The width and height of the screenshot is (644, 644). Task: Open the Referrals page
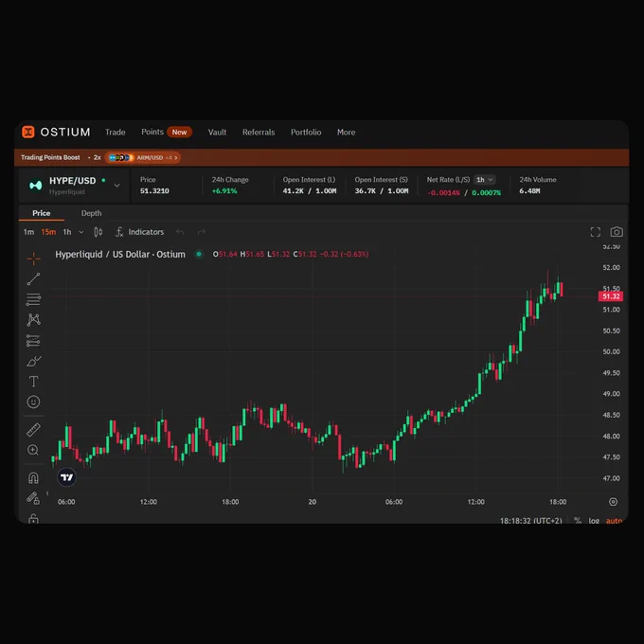click(x=259, y=132)
